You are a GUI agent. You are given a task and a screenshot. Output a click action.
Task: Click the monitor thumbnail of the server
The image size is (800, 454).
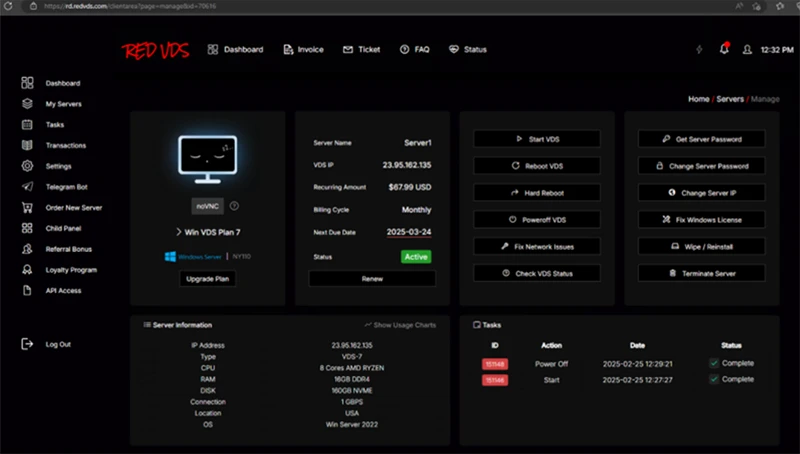click(207, 160)
